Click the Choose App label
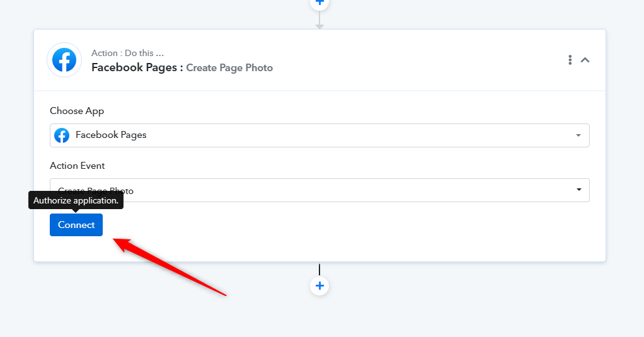The image size is (644, 337). (77, 111)
